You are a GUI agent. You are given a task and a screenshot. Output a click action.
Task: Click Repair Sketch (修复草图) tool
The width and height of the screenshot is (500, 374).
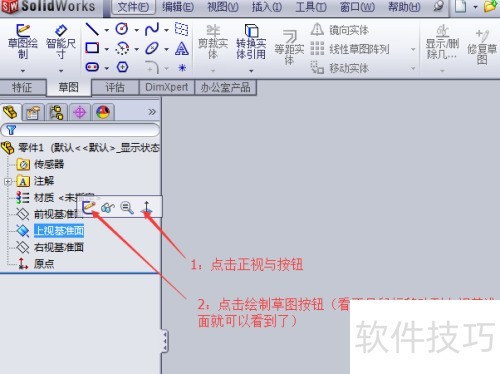point(482,47)
